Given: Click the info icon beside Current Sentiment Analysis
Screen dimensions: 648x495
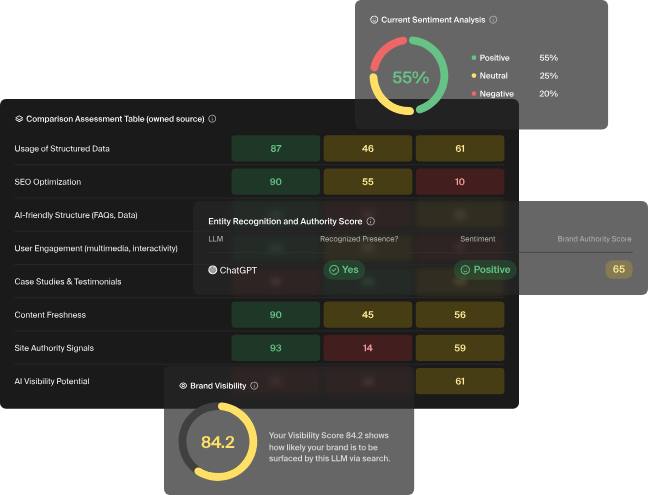Looking at the screenshot, I should [x=493, y=19].
